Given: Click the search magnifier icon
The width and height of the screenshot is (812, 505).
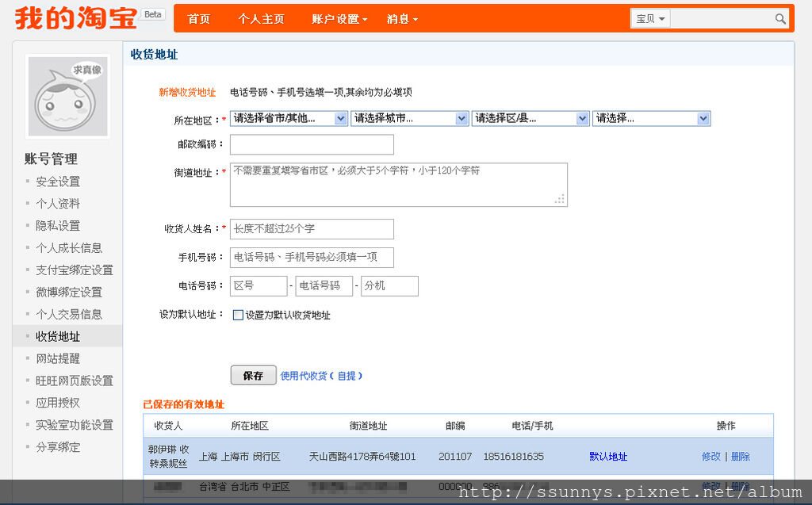Looking at the screenshot, I should pos(780,19).
